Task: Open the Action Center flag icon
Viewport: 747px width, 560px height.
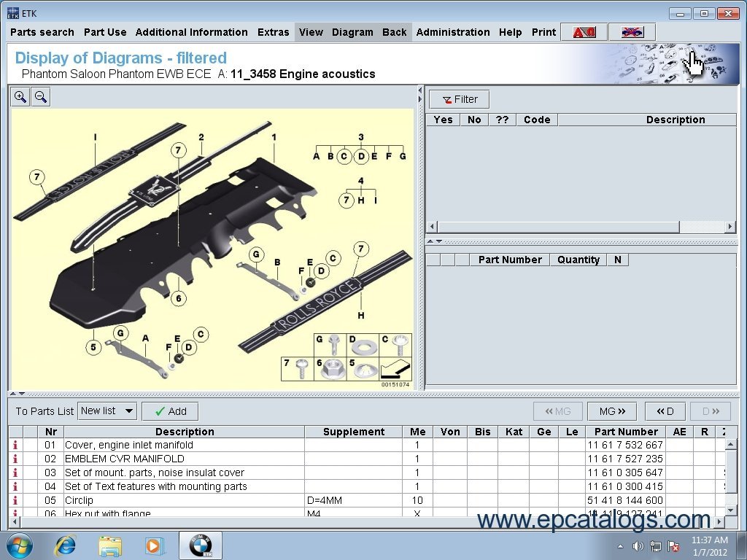Action: pyautogui.click(x=673, y=546)
